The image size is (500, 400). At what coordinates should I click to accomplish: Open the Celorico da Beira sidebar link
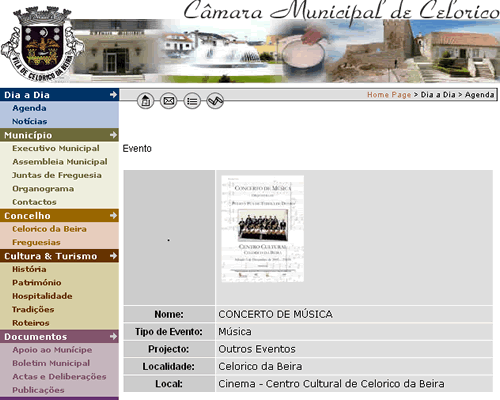click(49, 229)
